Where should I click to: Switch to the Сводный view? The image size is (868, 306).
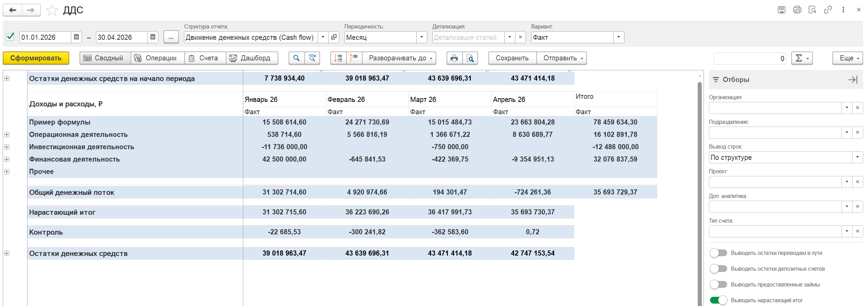pos(105,58)
